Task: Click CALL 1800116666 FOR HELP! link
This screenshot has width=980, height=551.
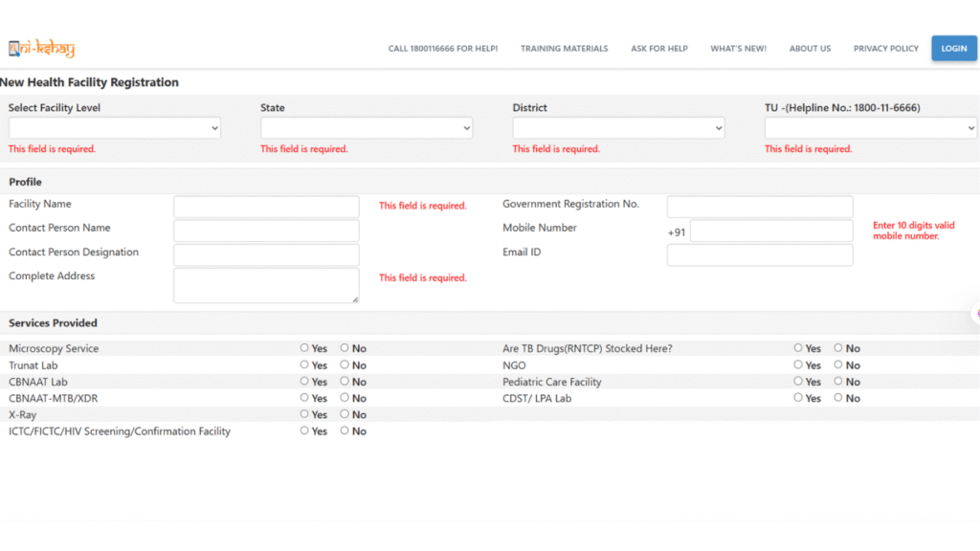Action: (x=442, y=49)
